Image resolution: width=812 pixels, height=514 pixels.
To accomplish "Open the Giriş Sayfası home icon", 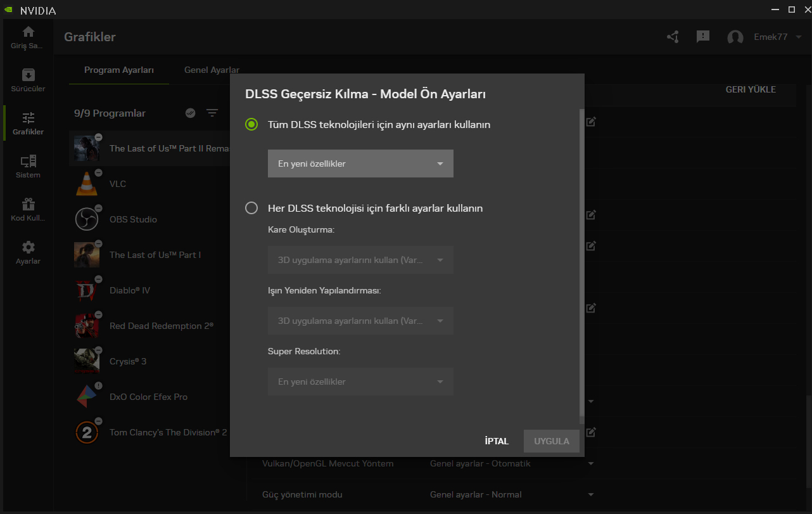I will (28, 32).
